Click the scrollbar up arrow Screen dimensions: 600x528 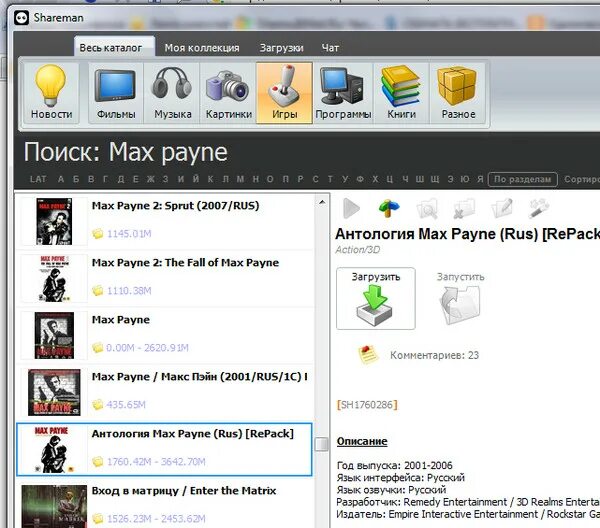322,202
